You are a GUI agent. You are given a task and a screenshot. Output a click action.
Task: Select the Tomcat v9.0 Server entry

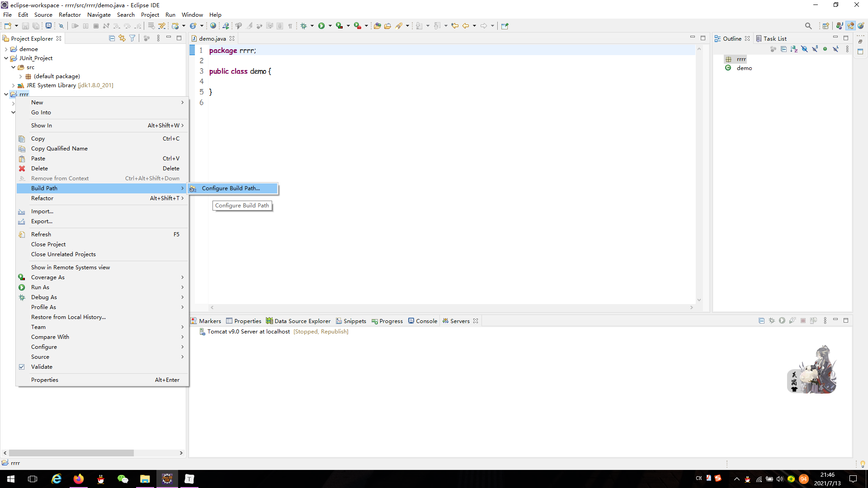click(249, 331)
